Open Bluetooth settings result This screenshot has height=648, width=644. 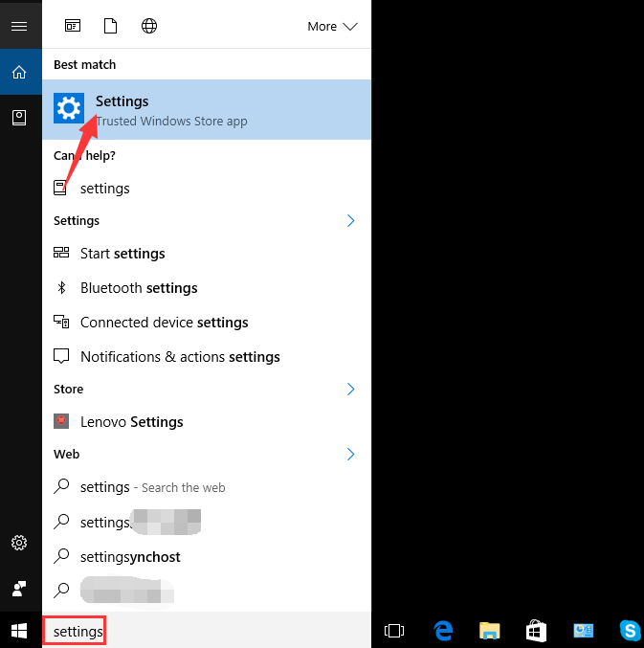[x=139, y=288]
